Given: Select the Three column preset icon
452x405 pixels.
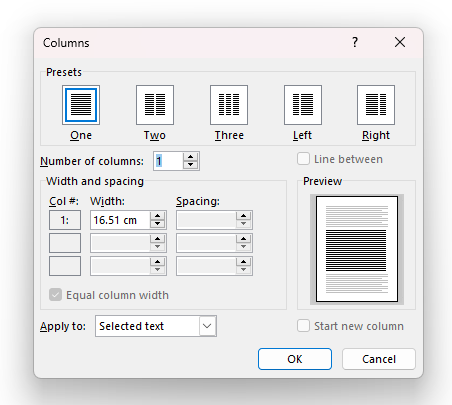Looking at the screenshot, I should 229,105.
